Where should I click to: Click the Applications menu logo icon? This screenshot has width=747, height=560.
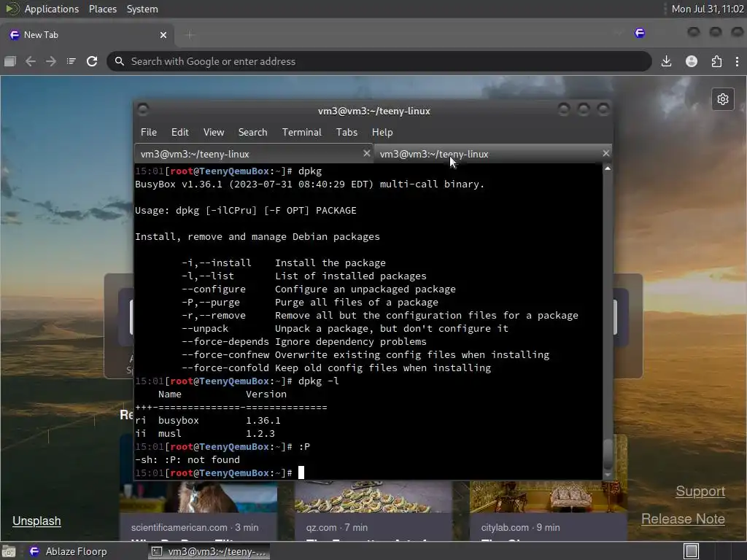coord(12,9)
